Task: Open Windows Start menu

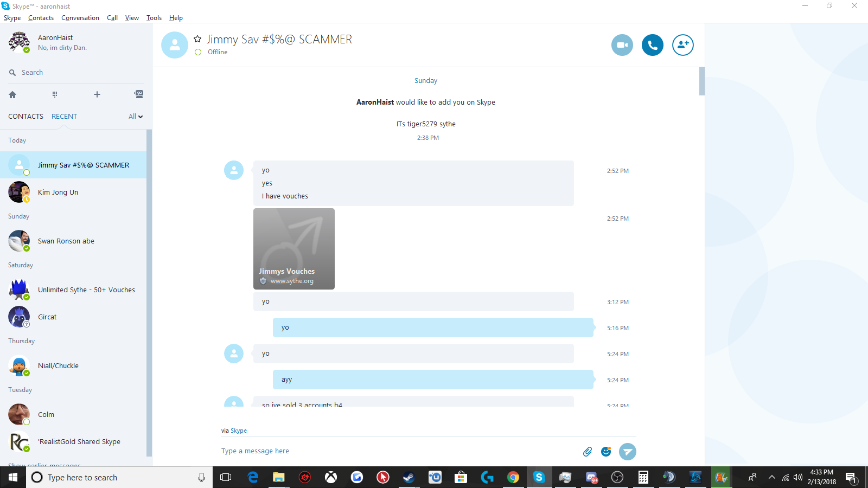Action: (13, 477)
